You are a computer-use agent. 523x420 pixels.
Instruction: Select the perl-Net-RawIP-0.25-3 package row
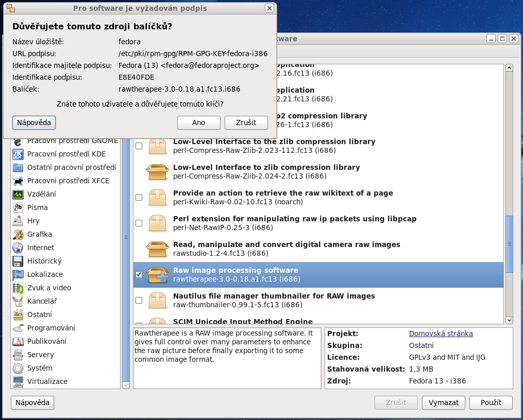[x=318, y=223]
